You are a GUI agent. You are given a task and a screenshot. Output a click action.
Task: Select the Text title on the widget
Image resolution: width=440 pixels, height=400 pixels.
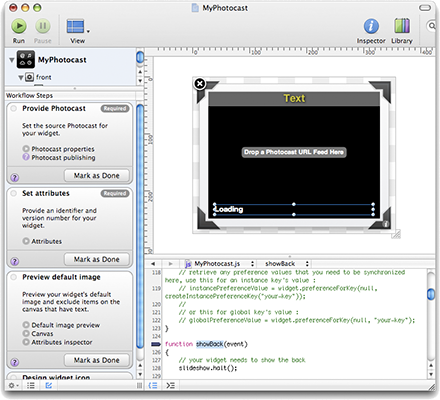[294, 98]
